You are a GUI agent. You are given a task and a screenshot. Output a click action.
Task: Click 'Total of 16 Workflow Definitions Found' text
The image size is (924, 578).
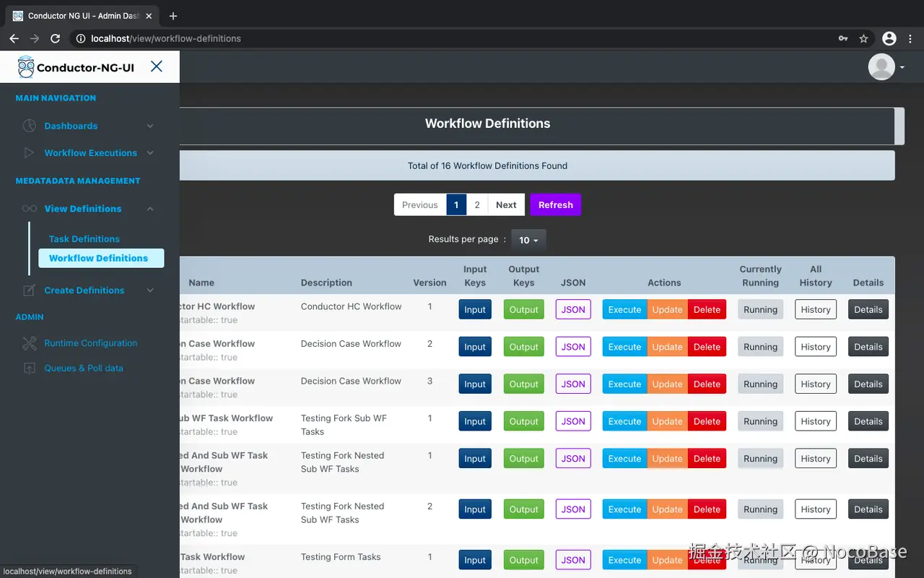pos(487,166)
